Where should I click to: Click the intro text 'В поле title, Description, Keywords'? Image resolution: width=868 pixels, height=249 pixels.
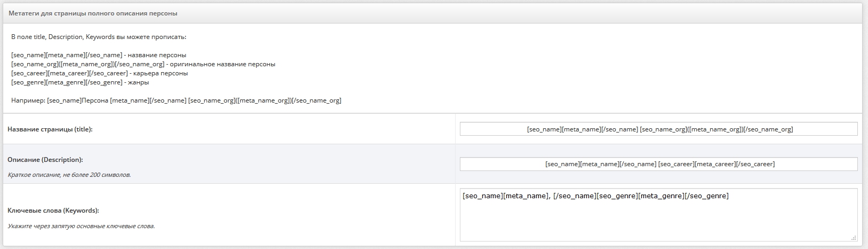click(x=98, y=37)
